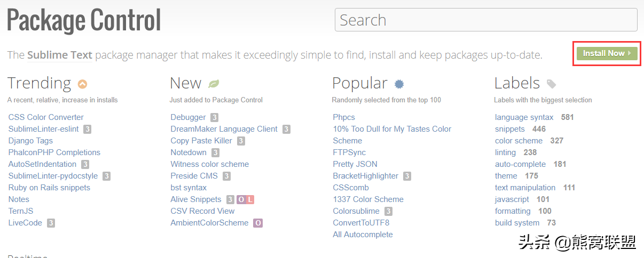This screenshot has width=644, height=258.
Task: Click the 3 badge next to BracketHighlighter
Action: [407, 176]
